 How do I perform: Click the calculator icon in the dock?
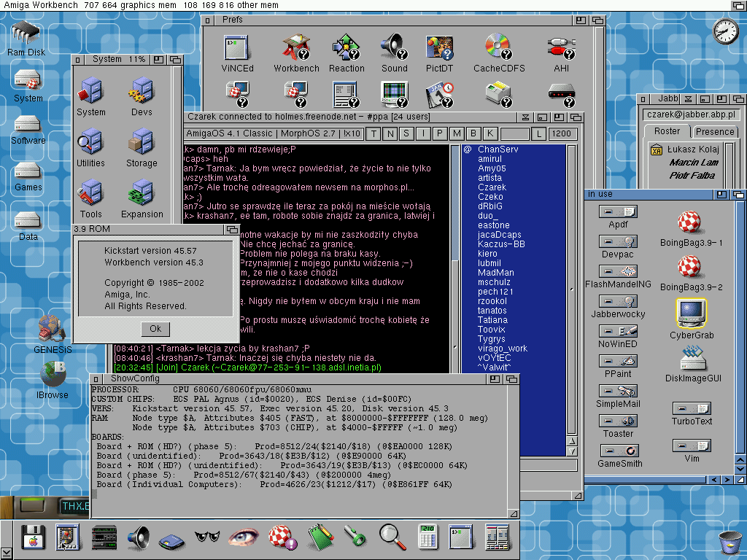427,537
